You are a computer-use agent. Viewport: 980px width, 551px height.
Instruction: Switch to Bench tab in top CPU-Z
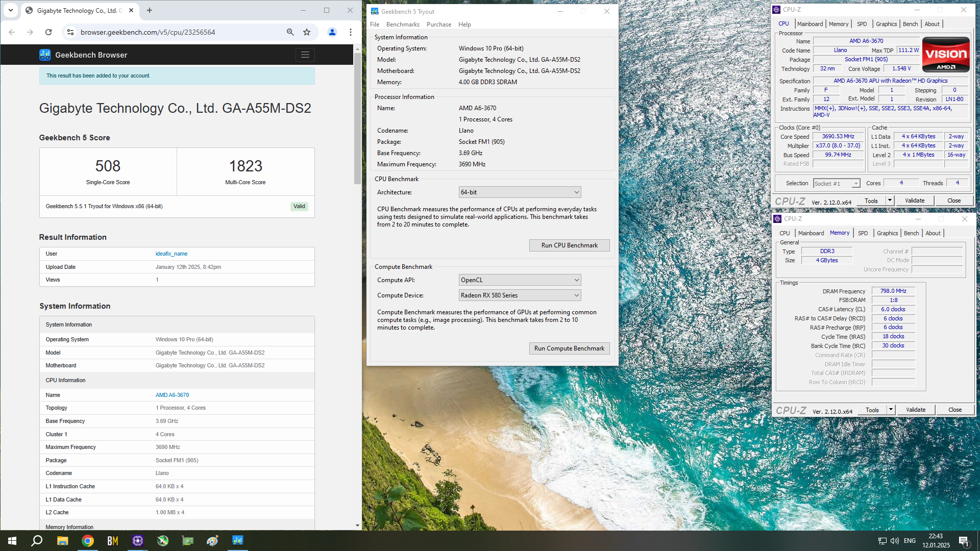coord(910,24)
